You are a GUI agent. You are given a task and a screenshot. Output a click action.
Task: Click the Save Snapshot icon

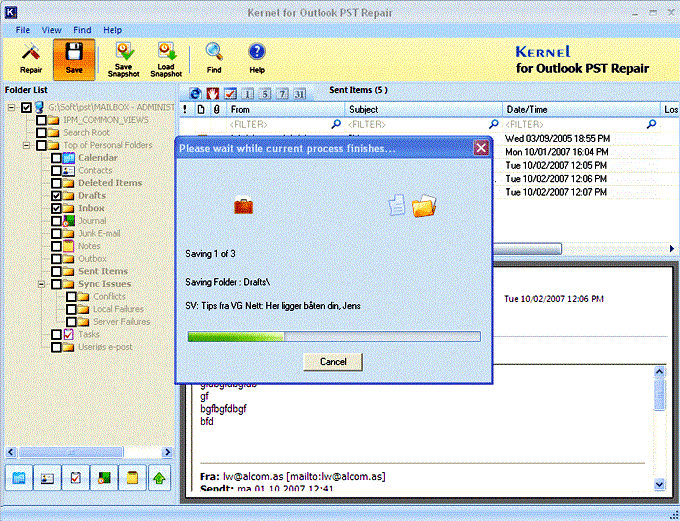(124, 59)
